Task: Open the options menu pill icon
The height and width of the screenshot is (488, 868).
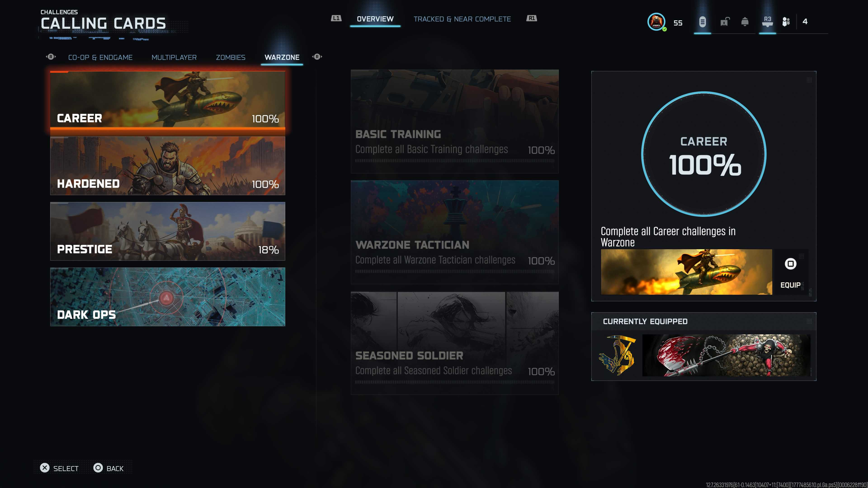Action: [x=702, y=22]
